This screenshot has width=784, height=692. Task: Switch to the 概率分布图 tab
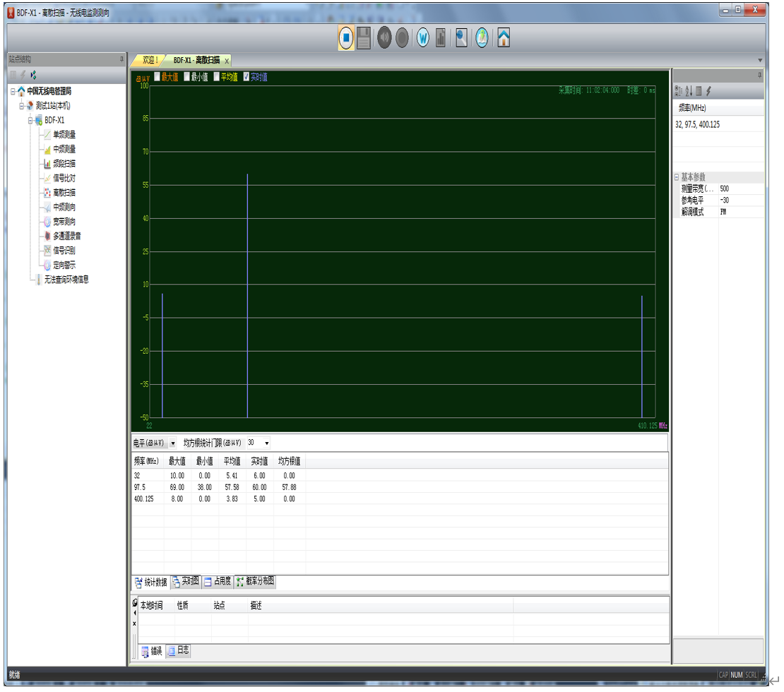pyautogui.click(x=255, y=582)
